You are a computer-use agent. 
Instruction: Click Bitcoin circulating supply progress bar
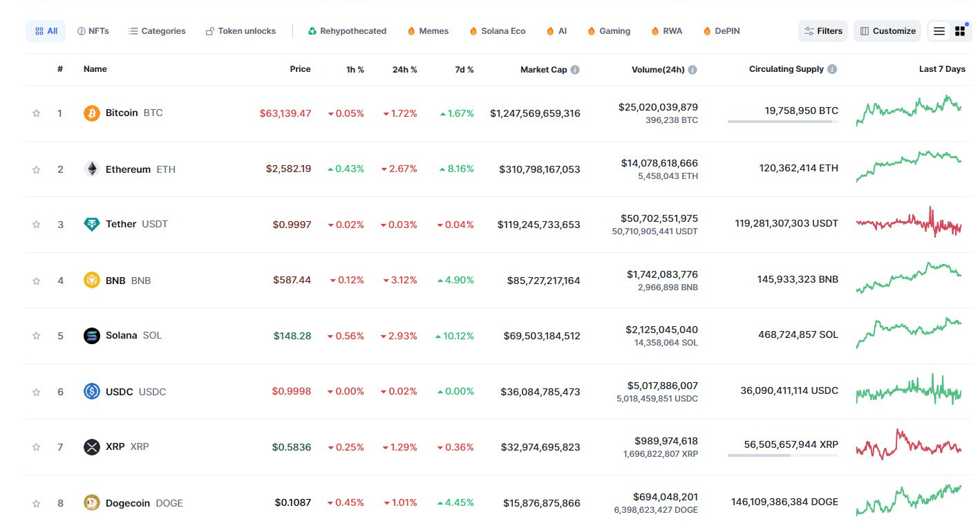click(x=783, y=122)
